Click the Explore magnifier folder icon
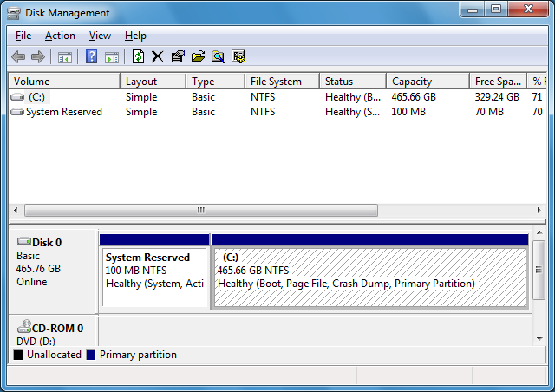Image resolution: width=555 pixels, height=392 pixels. (218, 56)
